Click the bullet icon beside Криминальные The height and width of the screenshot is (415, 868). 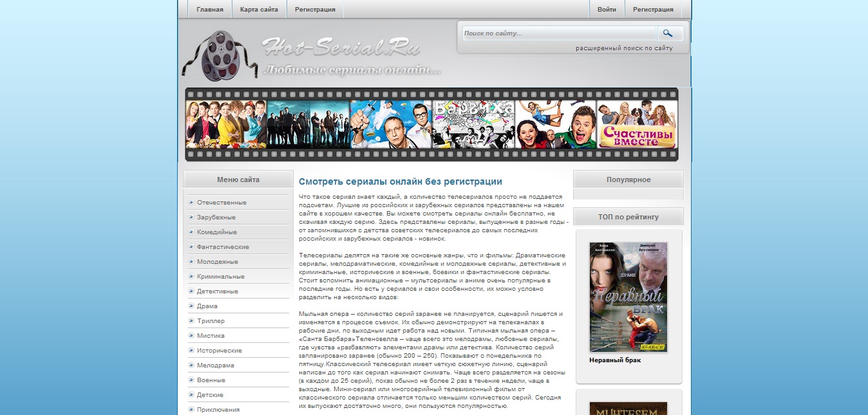(x=191, y=277)
